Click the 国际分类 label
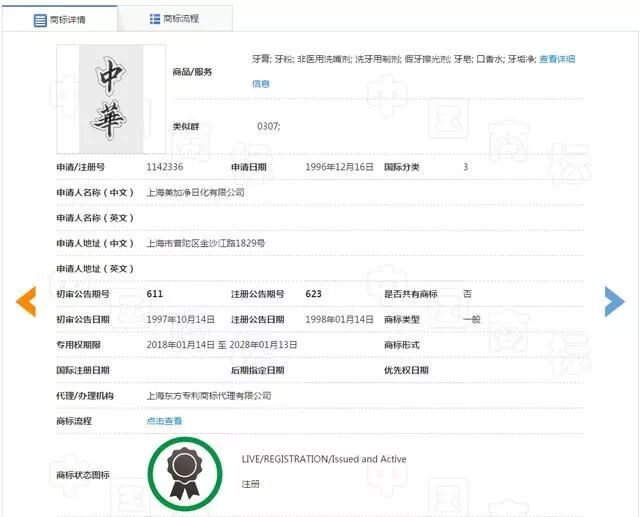The image size is (640, 517). click(x=402, y=167)
